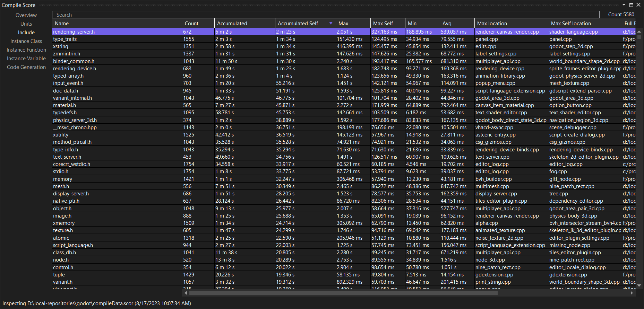The width and height of the screenshot is (644, 309).
Task: Open the Instance Variable tab
Action: pyautogui.click(x=26, y=59)
